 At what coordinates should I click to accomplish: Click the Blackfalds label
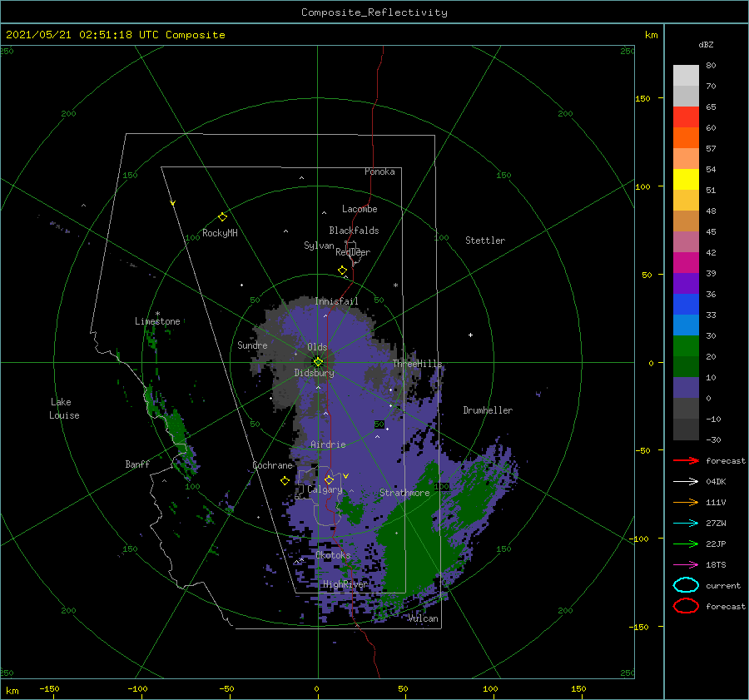[354, 231]
